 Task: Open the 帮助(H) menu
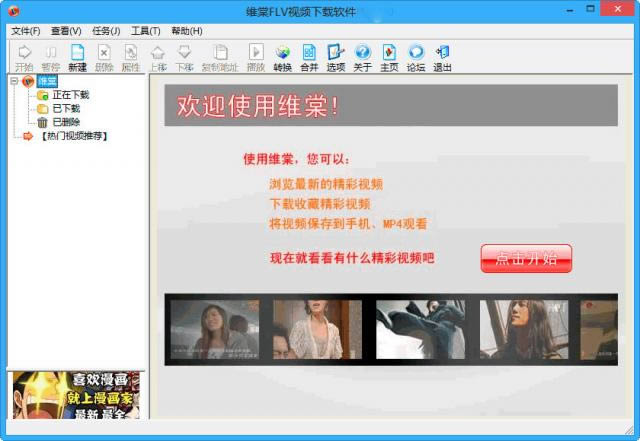(186, 31)
